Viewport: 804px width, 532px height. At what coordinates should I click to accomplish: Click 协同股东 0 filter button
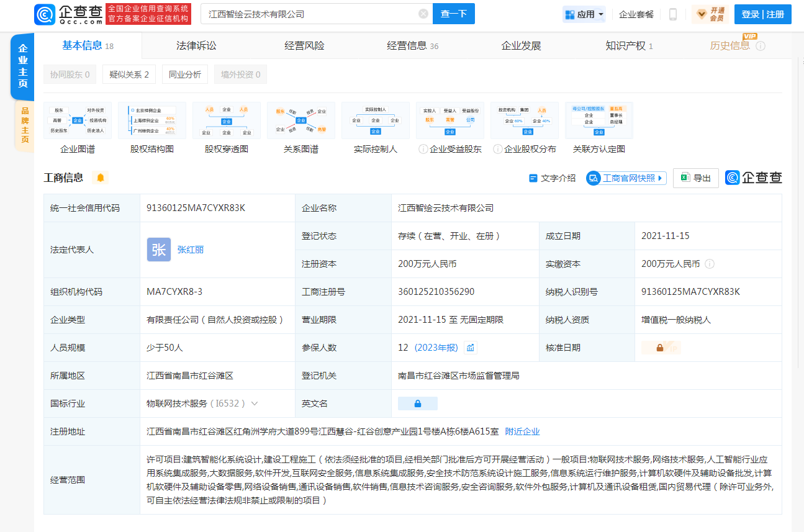pyautogui.click(x=70, y=74)
